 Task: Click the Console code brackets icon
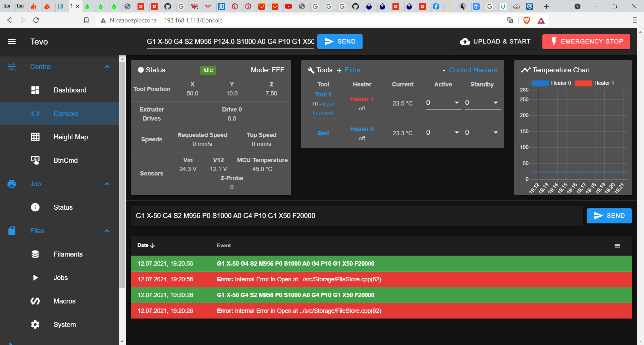(x=35, y=114)
